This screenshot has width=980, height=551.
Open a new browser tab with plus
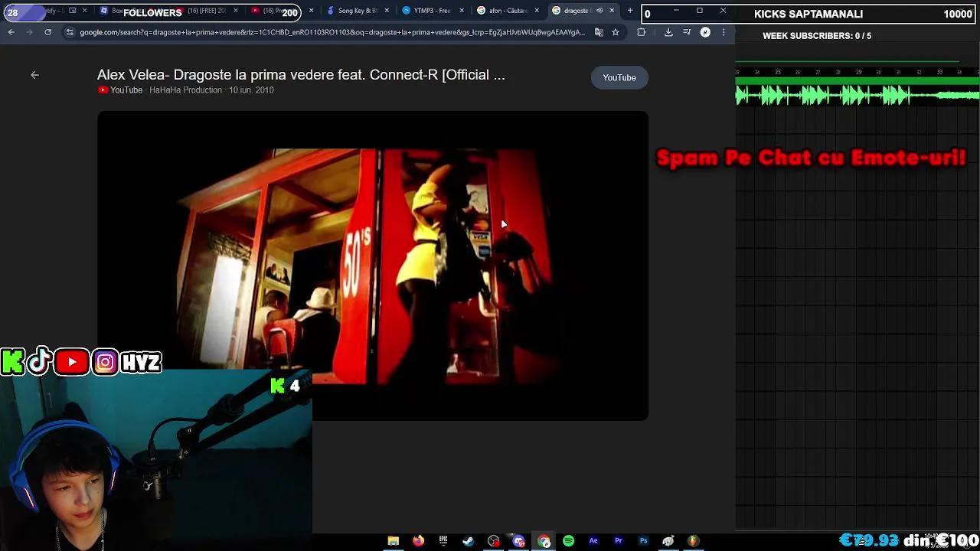click(x=630, y=11)
